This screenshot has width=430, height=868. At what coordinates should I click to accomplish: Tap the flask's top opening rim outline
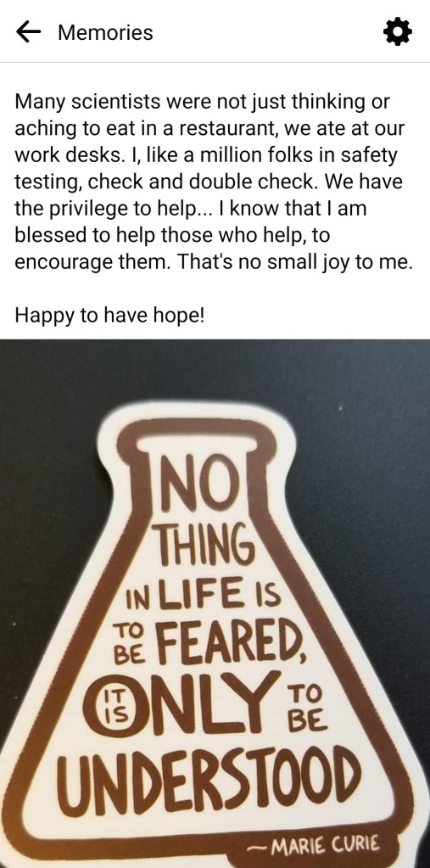(x=197, y=437)
